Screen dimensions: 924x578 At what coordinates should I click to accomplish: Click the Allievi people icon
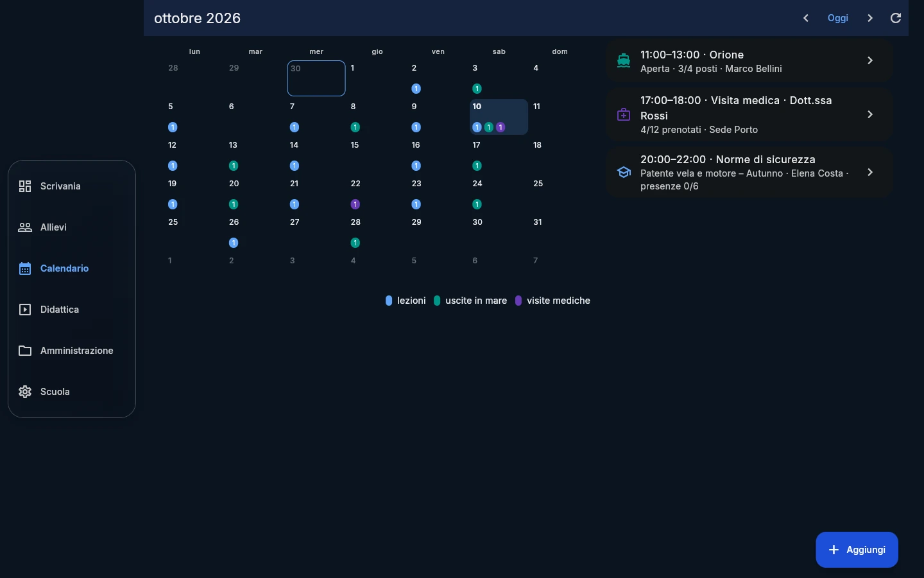pyautogui.click(x=25, y=227)
